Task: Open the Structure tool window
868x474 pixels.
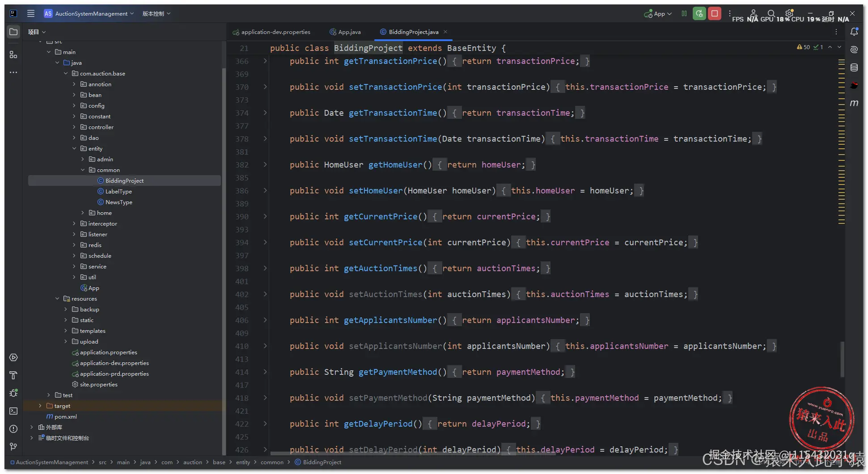Action: click(x=13, y=55)
